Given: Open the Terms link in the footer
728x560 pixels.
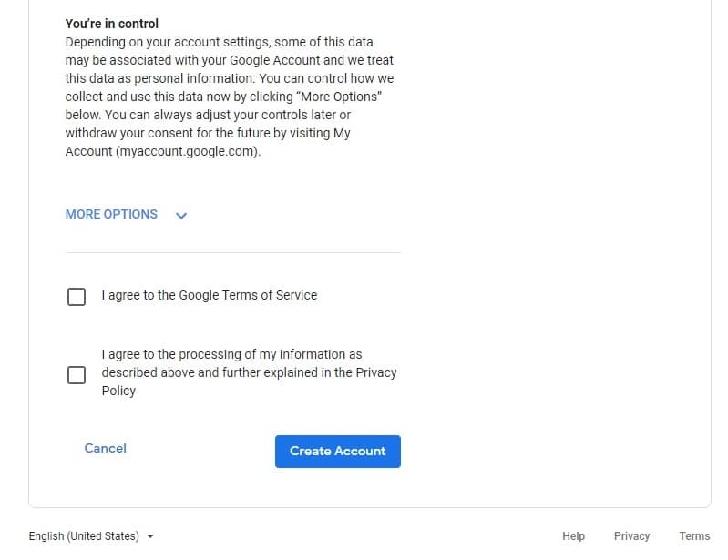Looking at the screenshot, I should click(694, 536).
